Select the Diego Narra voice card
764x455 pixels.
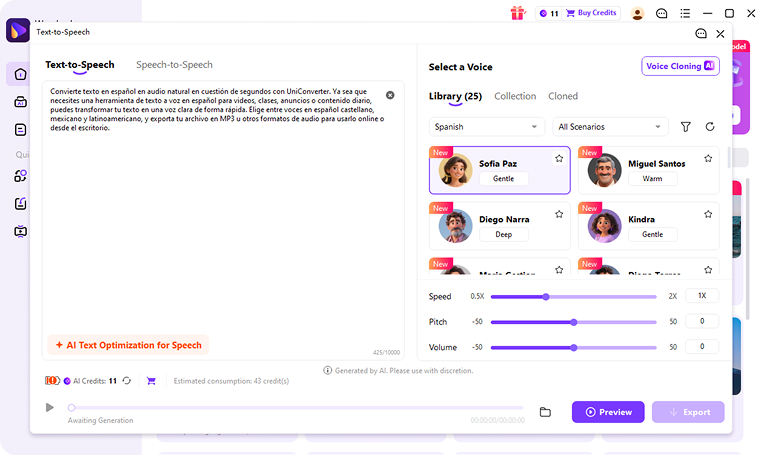click(x=499, y=226)
